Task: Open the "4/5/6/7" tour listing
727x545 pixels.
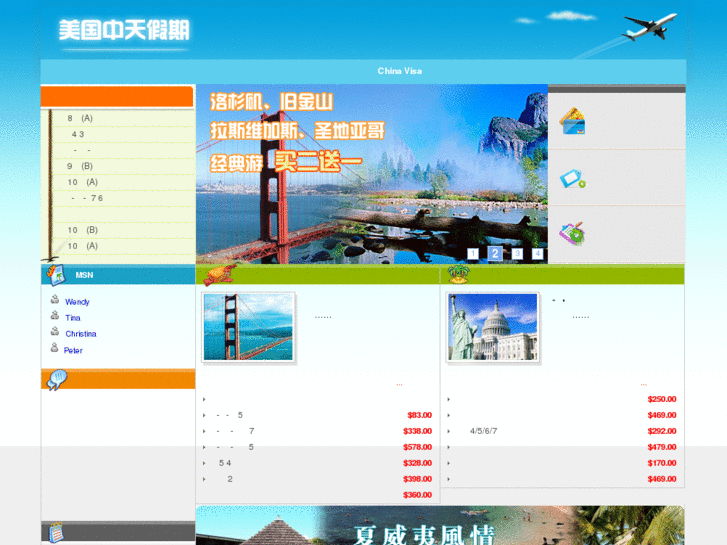Action: [484, 431]
